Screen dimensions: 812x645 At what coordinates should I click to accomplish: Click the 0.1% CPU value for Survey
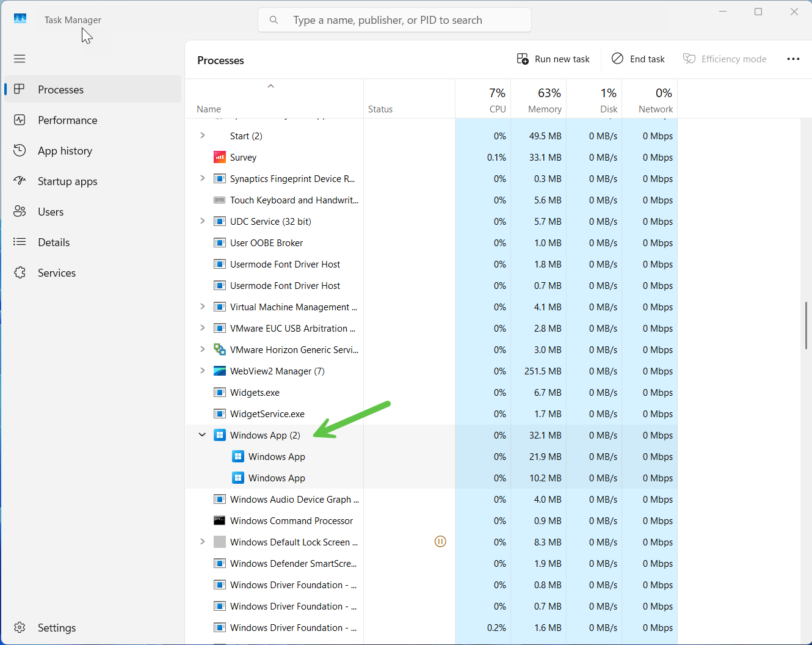496,157
